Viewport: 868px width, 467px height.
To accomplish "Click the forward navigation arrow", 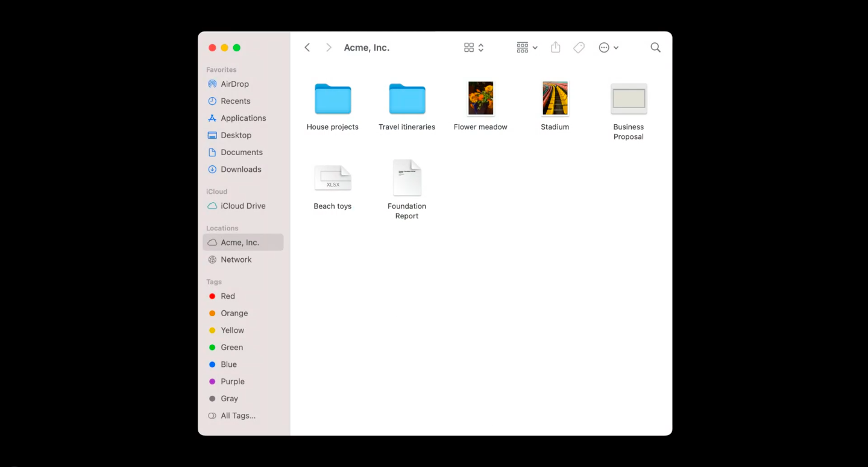I will click(x=329, y=47).
